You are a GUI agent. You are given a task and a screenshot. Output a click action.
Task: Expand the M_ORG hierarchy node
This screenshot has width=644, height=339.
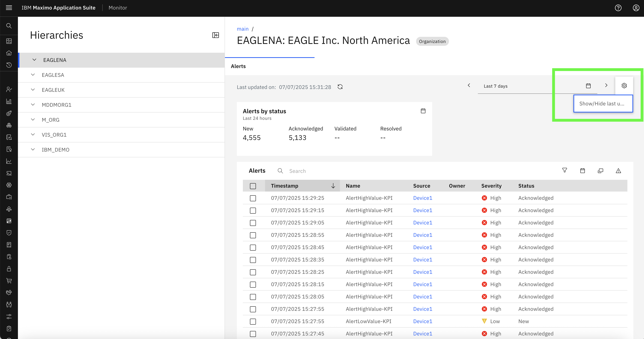(x=33, y=119)
